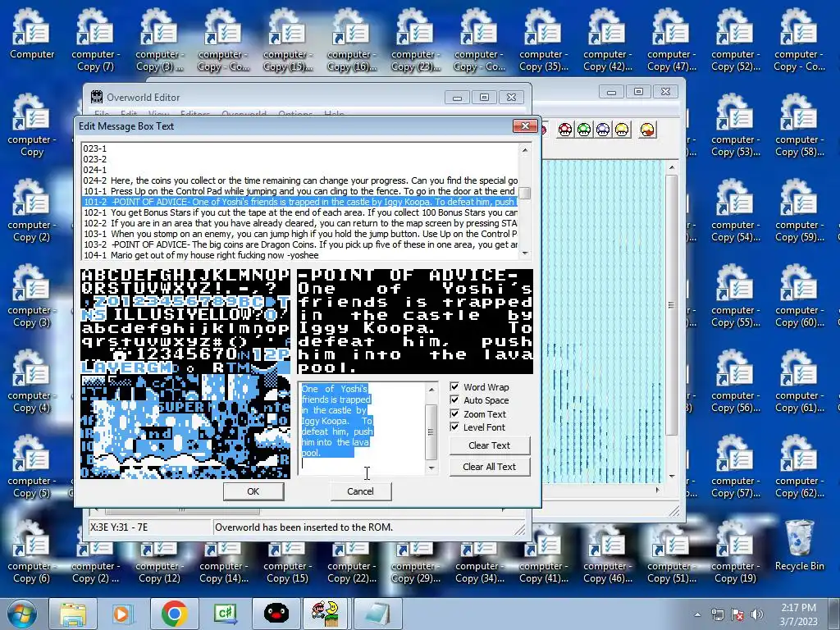This screenshot has height=630, width=840.
Task: Click the message text box scroll-down arrow
Action: 431,468
